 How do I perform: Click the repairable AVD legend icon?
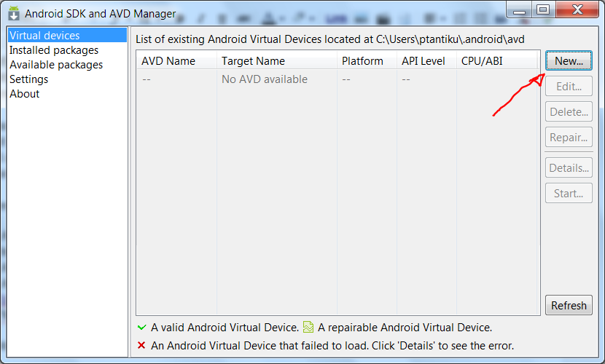pos(308,328)
